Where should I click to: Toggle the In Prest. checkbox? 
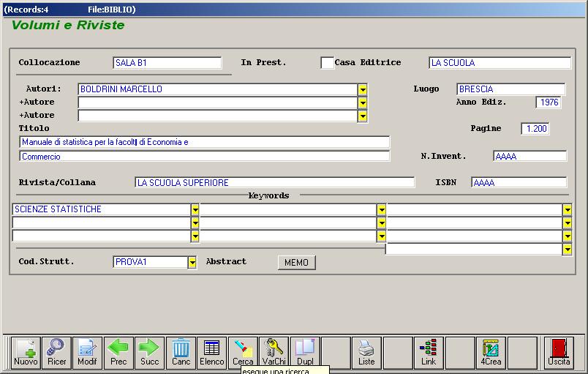pyautogui.click(x=327, y=63)
